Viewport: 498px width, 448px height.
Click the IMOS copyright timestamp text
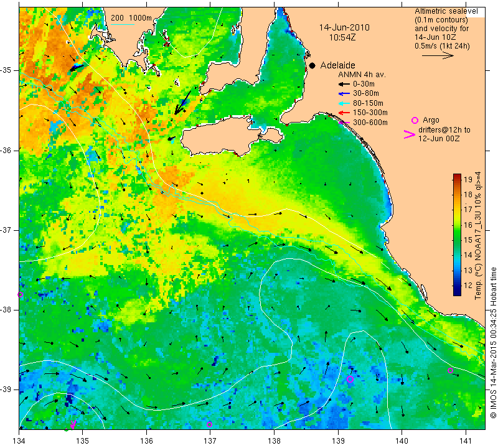493,343
